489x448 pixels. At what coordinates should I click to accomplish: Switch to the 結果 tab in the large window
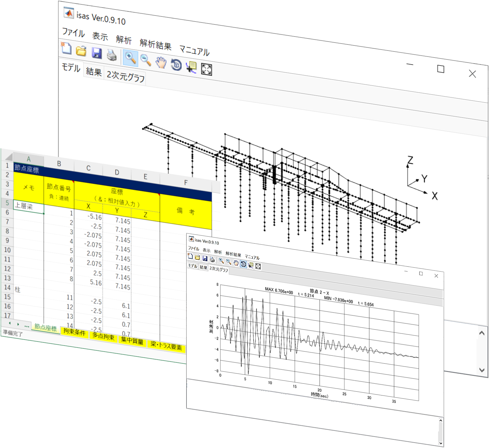tap(94, 72)
